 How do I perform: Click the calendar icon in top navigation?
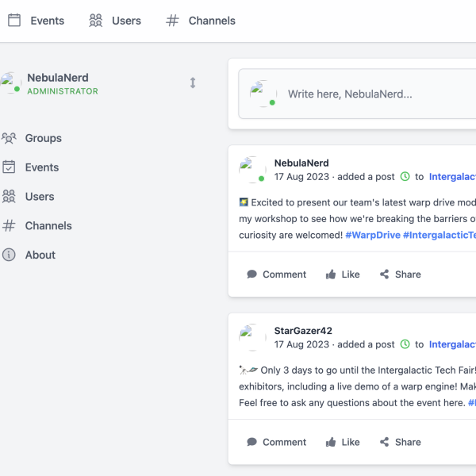click(x=14, y=21)
